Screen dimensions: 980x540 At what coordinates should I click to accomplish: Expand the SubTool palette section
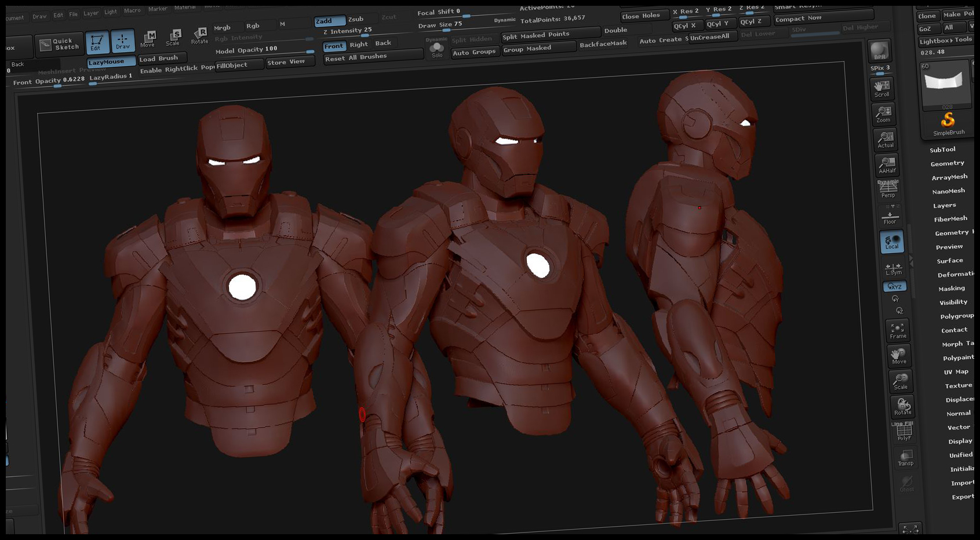pyautogui.click(x=942, y=149)
